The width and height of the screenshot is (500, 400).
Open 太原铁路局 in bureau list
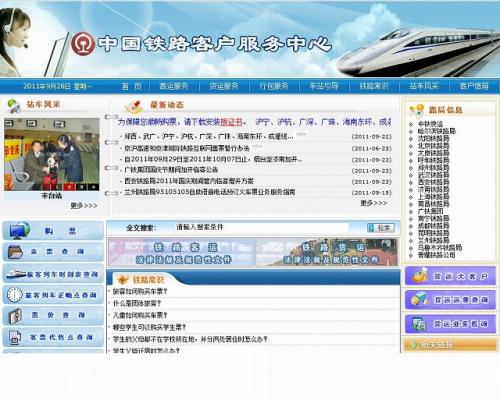pos(434,153)
